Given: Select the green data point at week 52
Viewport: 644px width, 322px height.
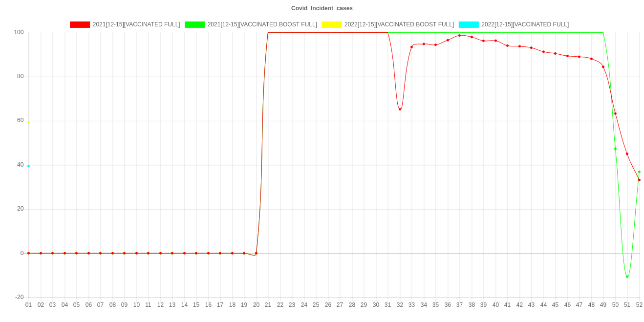Looking at the screenshot, I should click(x=639, y=172).
